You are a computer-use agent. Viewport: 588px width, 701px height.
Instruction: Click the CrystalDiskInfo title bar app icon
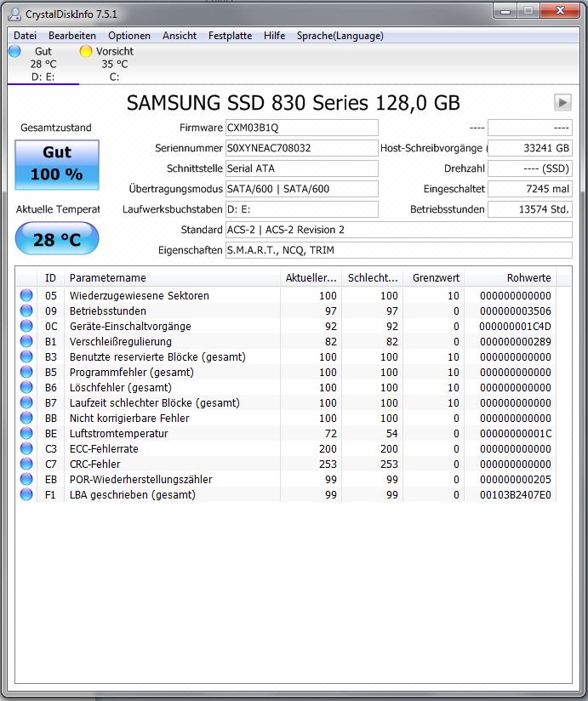(14, 14)
